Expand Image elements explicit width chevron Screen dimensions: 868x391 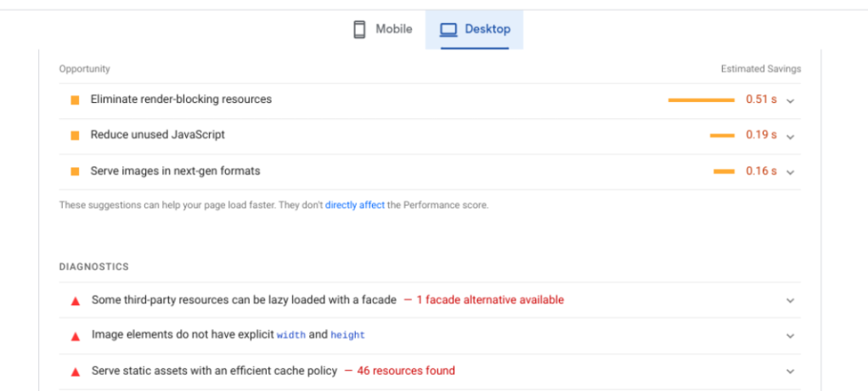tap(790, 336)
